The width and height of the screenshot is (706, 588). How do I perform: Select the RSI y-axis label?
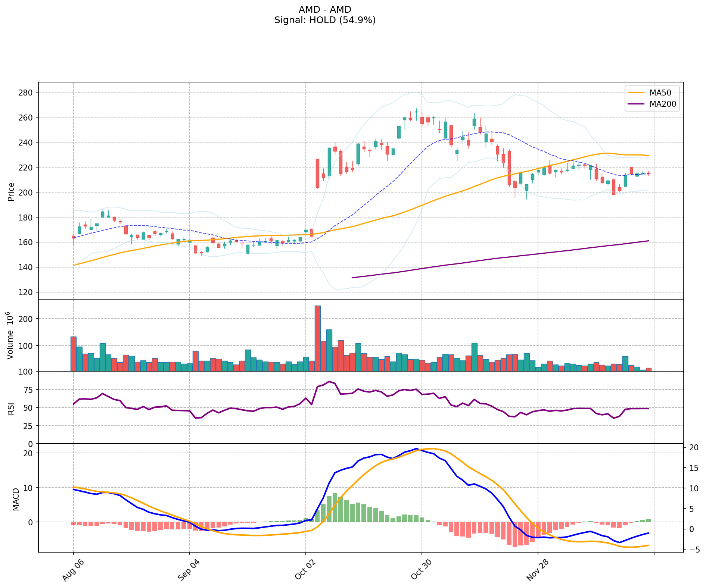pos(11,408)
